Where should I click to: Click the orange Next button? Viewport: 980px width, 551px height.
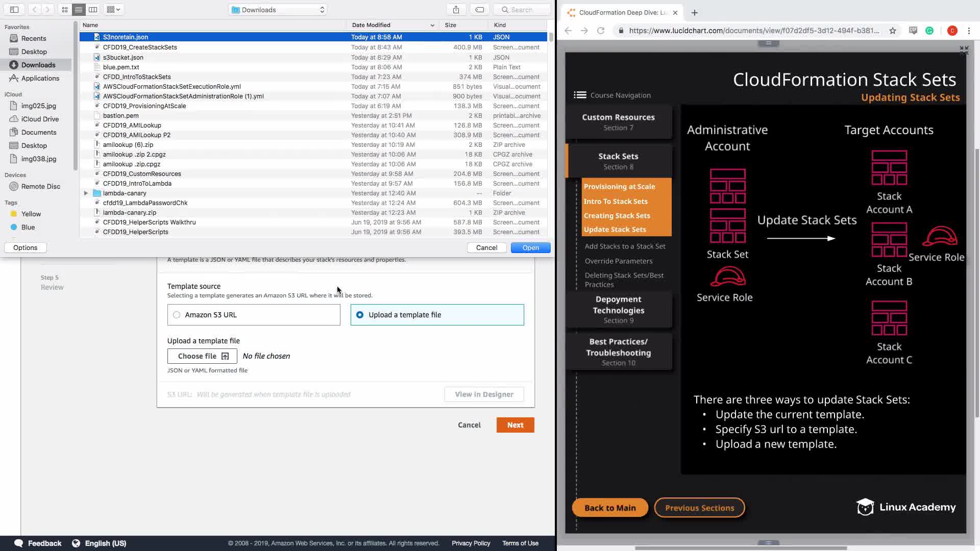point(515,425)
